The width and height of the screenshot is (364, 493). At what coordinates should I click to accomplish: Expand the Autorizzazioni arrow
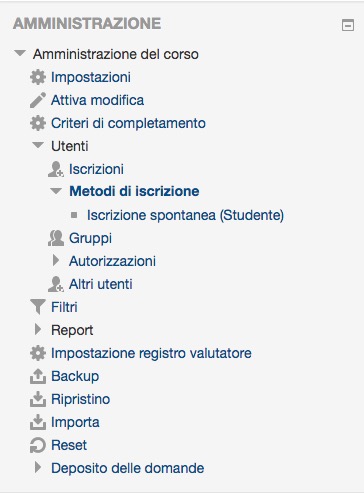(56, 261)
